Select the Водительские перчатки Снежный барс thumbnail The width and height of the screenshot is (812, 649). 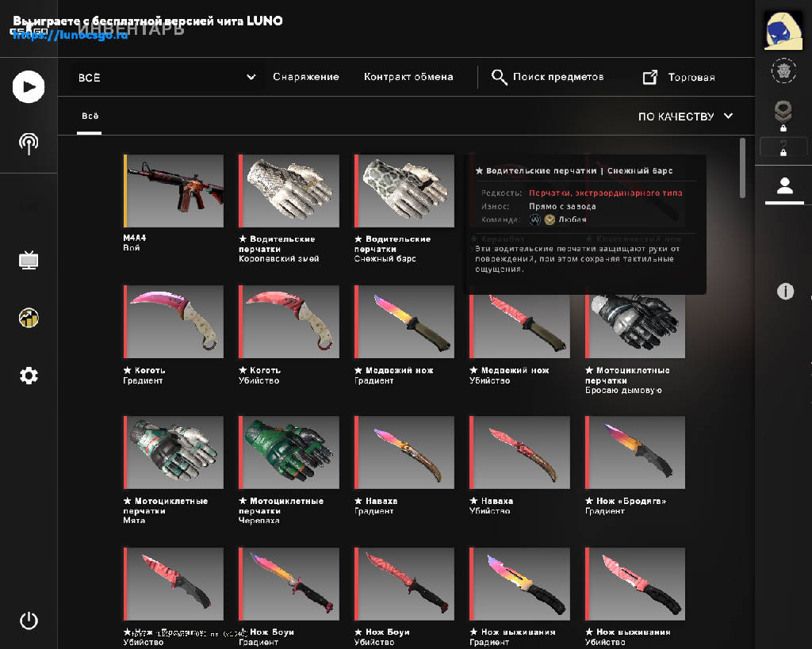(404, 190)
